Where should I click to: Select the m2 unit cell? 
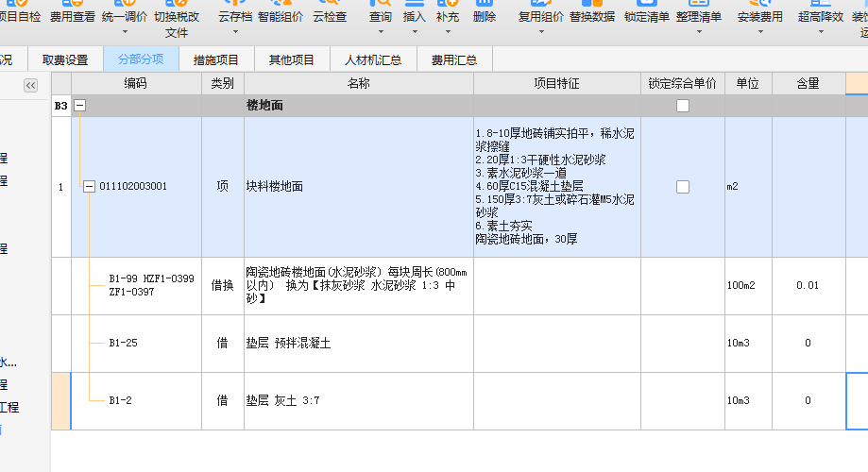click(748, 187)
